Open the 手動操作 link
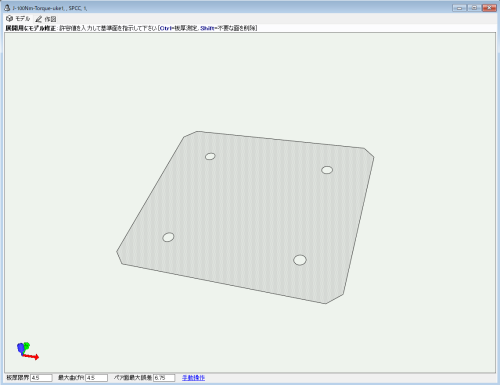 (193, 378)
